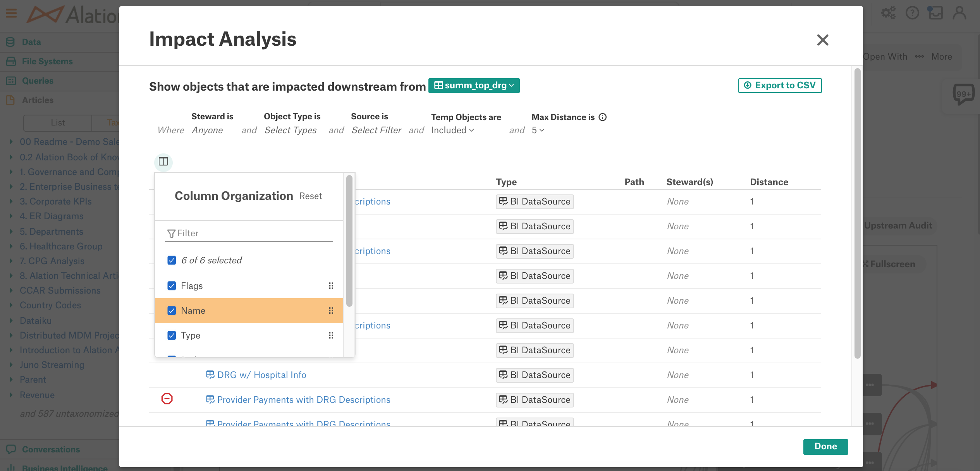Screen dimensions: 980x471
Task: Toggle the 6 of 6 selected checkbox
Action: point(172,260)
